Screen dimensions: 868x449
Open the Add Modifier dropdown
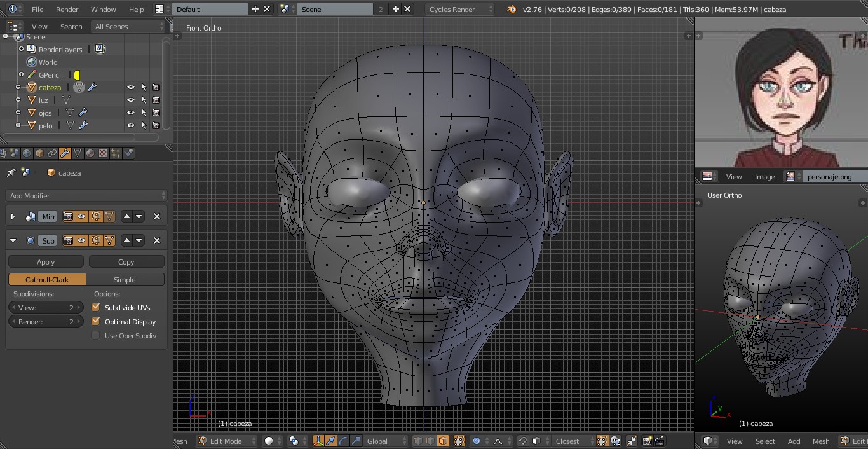coord(86,196)
